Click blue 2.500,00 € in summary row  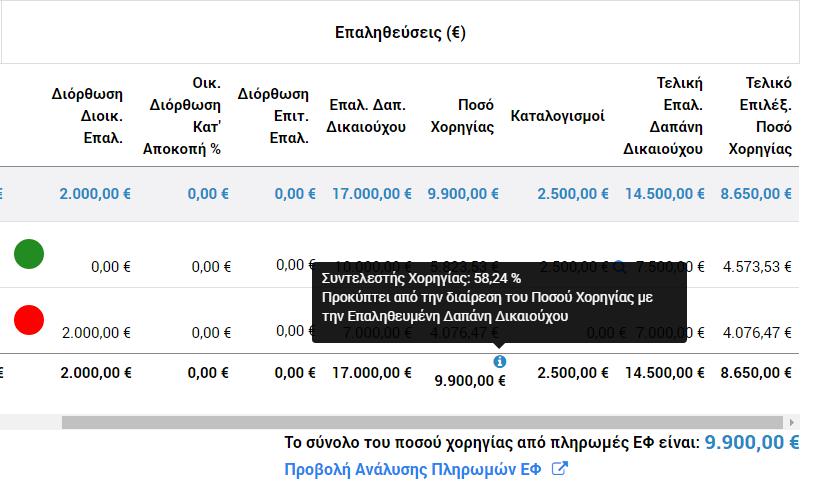[x=573, y=194]
